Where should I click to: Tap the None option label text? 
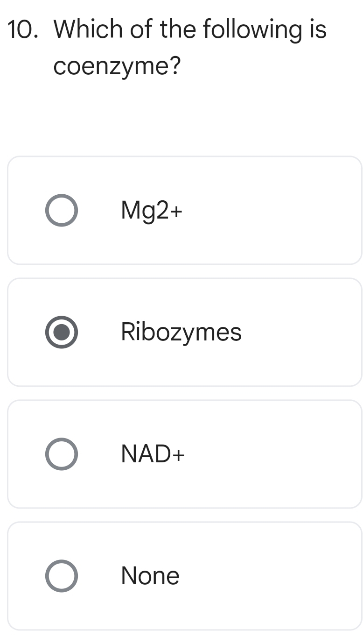150,575
